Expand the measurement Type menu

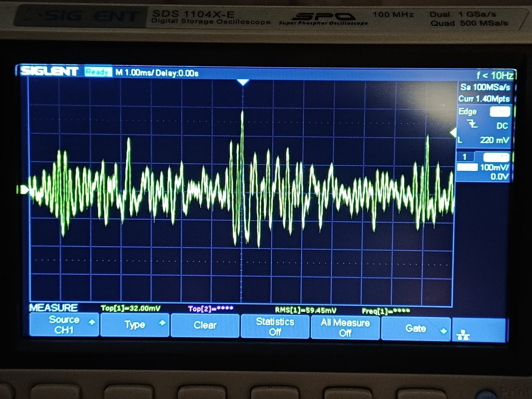click(x=135, y=325)
